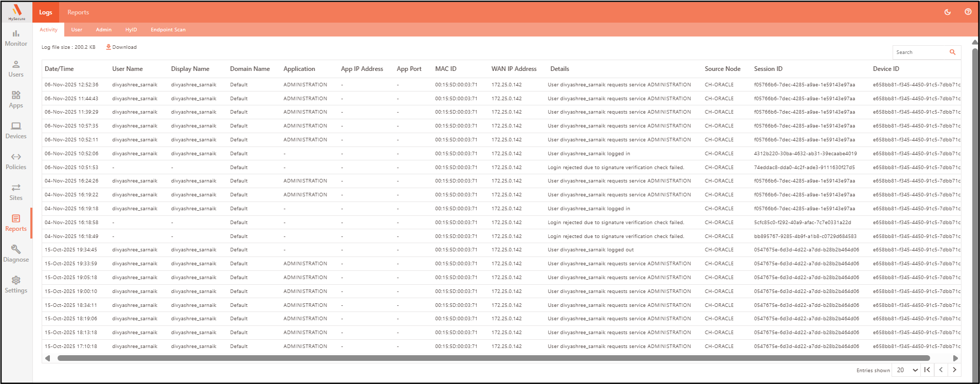Open the Apps sidebar icon
The width and height of the screenshot is (980, 384).
click(x=16, y=100)
